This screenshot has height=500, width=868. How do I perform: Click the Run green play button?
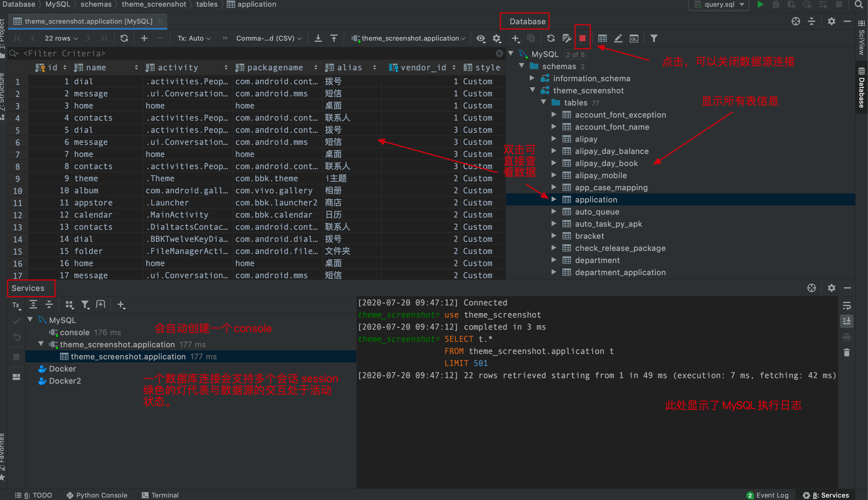point(760,5)
